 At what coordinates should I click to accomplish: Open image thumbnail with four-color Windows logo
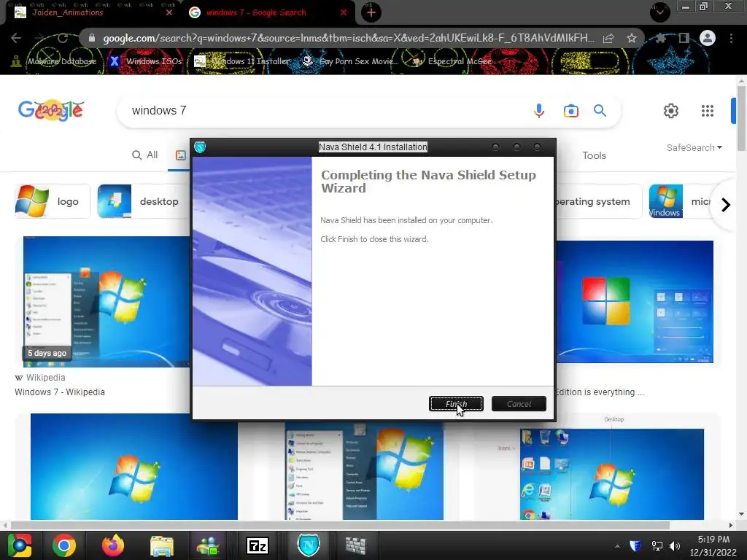(x=635, y=302)
